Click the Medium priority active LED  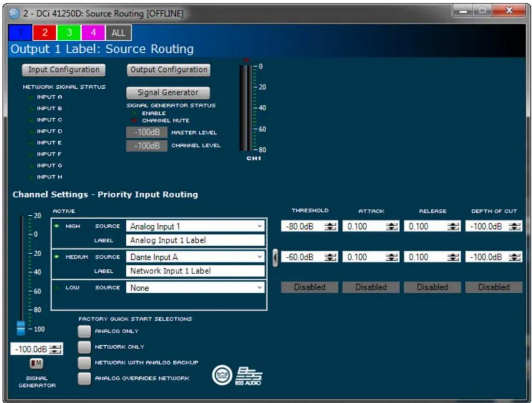57,257
